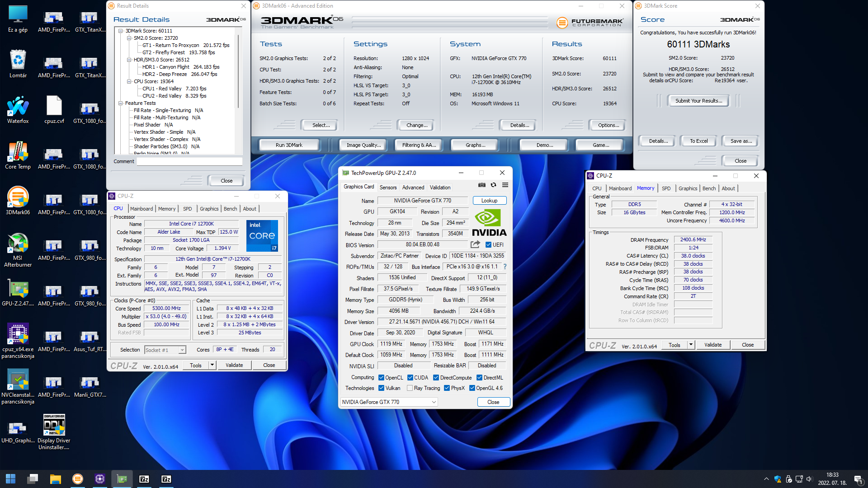Toggle the OpenCL checkbox
This screenshot has width=868, height=488.
[381, 378]
